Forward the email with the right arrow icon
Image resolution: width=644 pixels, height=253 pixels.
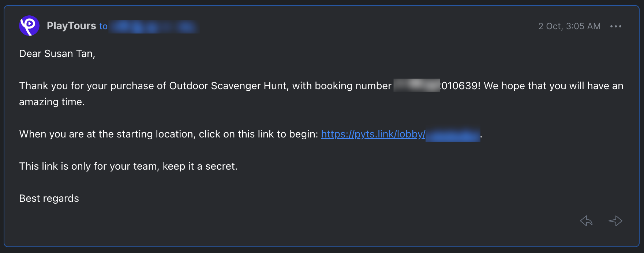tap(615, 221)
